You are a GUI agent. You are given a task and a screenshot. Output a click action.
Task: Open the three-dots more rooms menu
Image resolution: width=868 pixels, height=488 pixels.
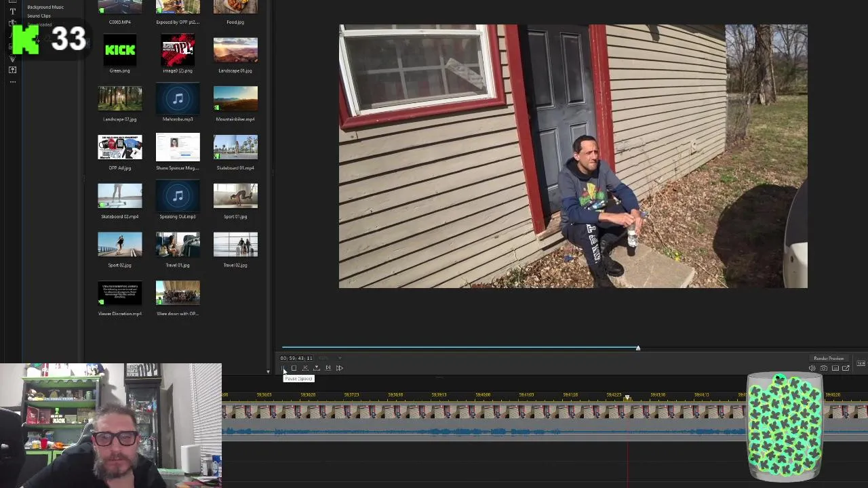click(12, 82)
